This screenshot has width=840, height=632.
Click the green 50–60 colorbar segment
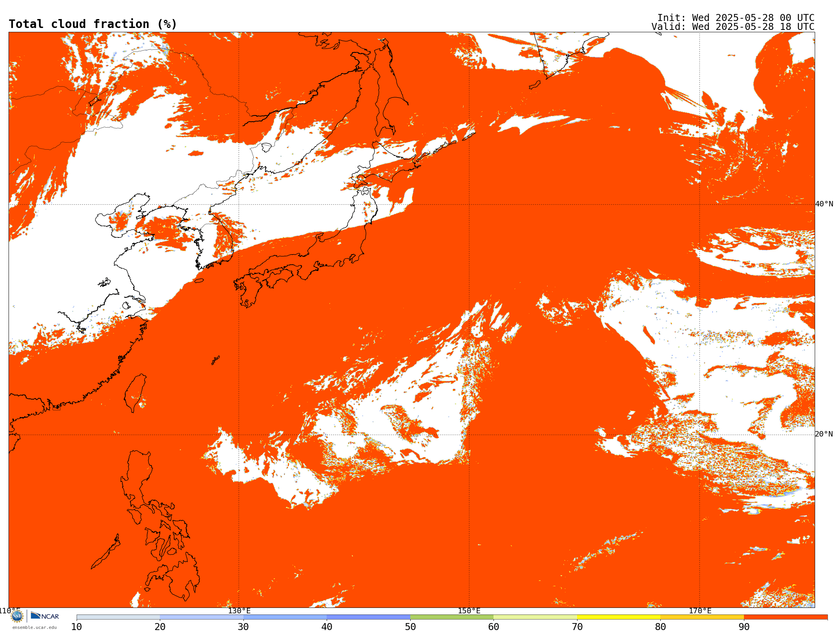(452, 617)
